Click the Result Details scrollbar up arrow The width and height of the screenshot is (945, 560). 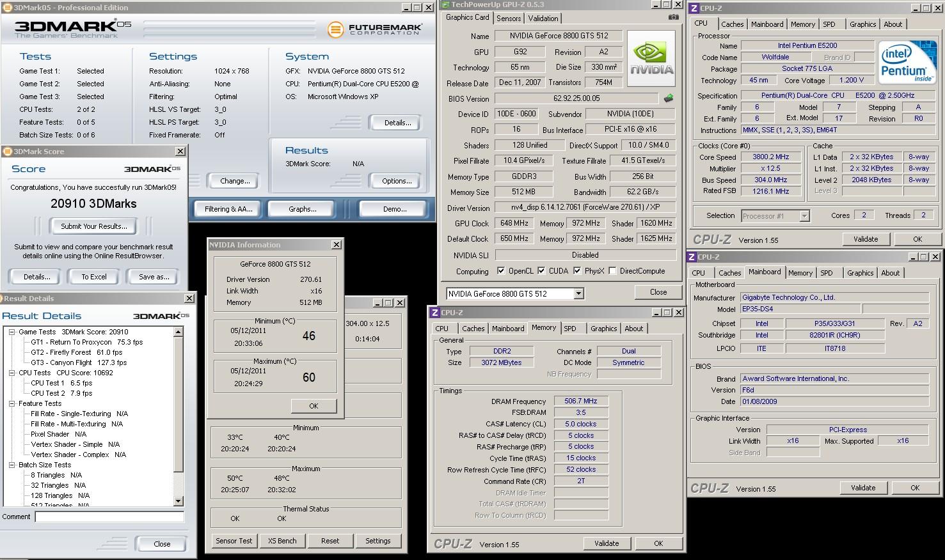click(178, 332)
